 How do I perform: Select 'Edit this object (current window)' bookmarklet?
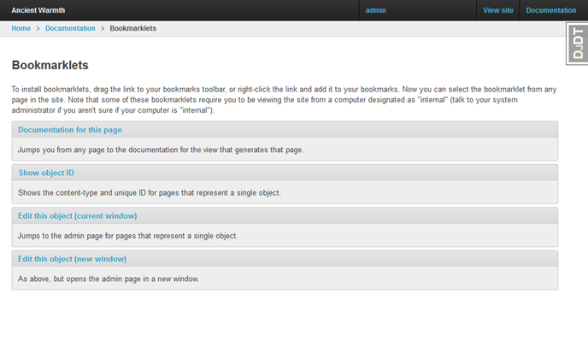click(x=77, y=215)
